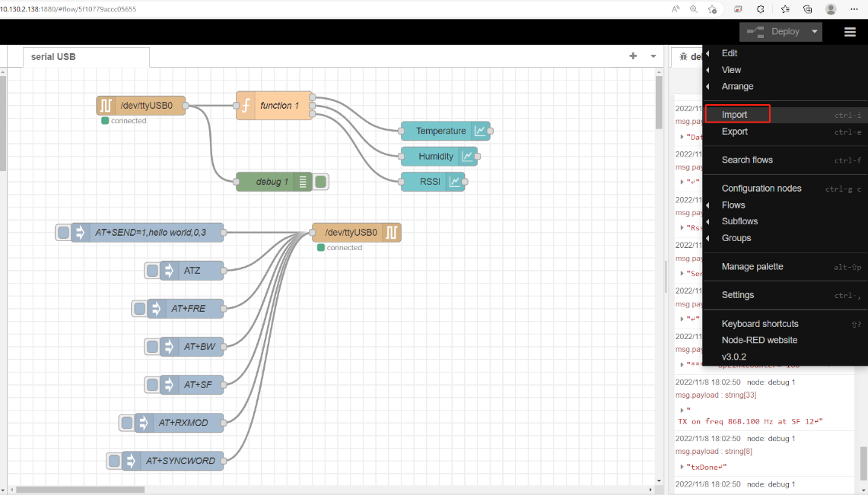The image size is (868, 495).
Task: Expand the txDone debug message
Action: [682, 467]
